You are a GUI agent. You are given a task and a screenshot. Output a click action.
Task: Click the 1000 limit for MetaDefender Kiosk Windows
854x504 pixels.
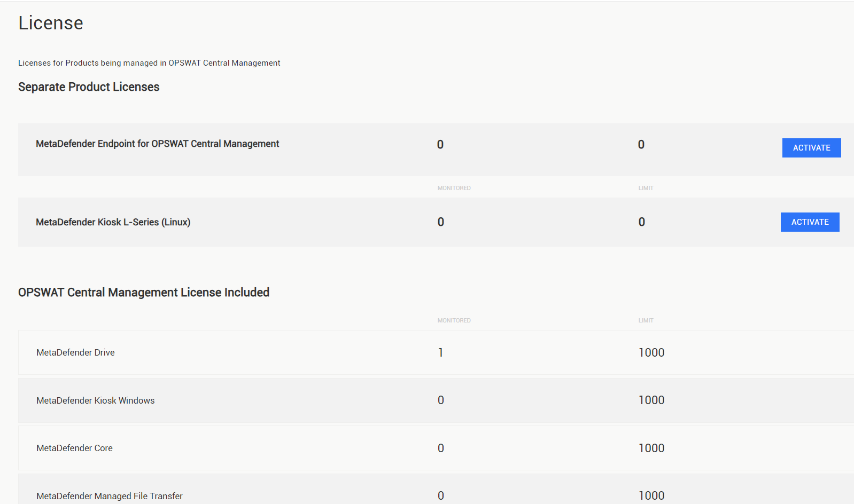(x=651, y=400)
